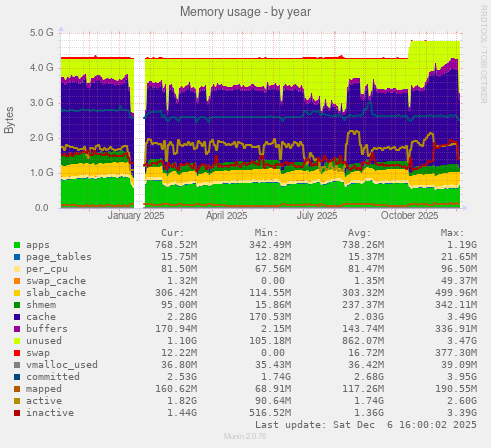The height and width of the screenshot is (448, 491).
Task: Click the 'July 2025' axis label
Action: click(317, 216)
